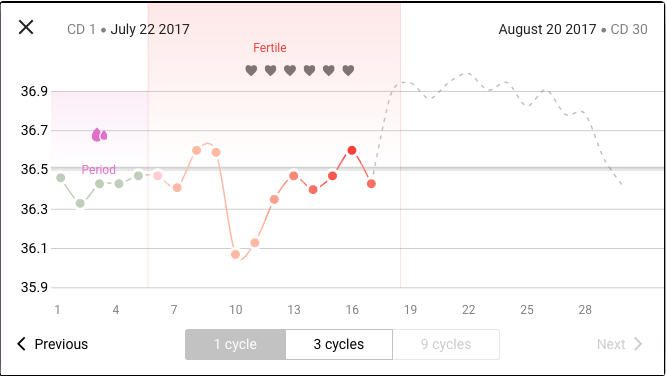Switch to the 3 cycles view
667x376 pixels.
[339, 344]
